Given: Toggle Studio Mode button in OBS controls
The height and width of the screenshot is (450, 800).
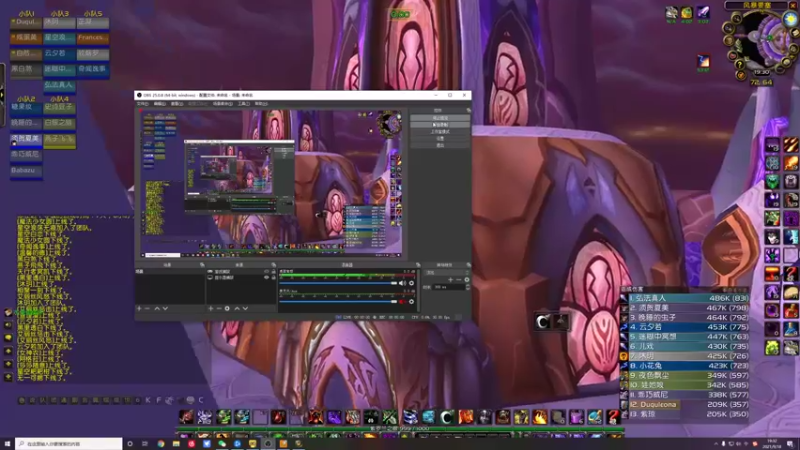Looking at the screenshot, I should click(x=440, y=132).
